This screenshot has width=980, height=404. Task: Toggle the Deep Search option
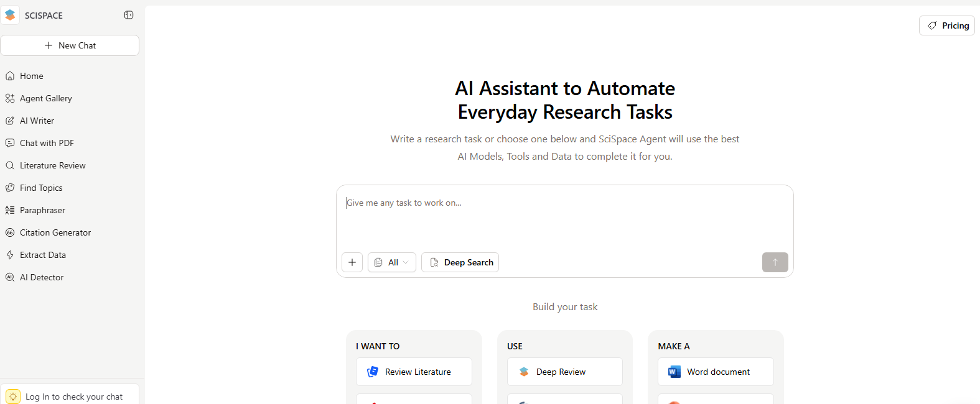tap(460, 262)
